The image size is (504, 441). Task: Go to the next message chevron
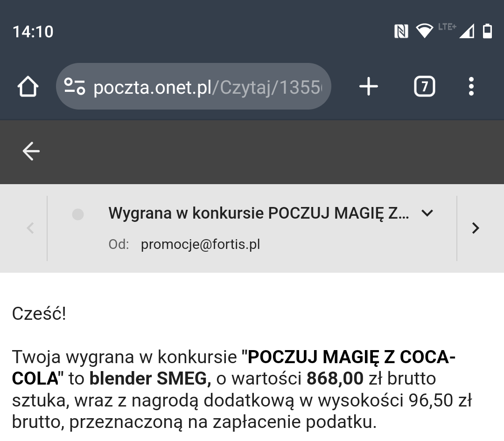click(476, 228)
